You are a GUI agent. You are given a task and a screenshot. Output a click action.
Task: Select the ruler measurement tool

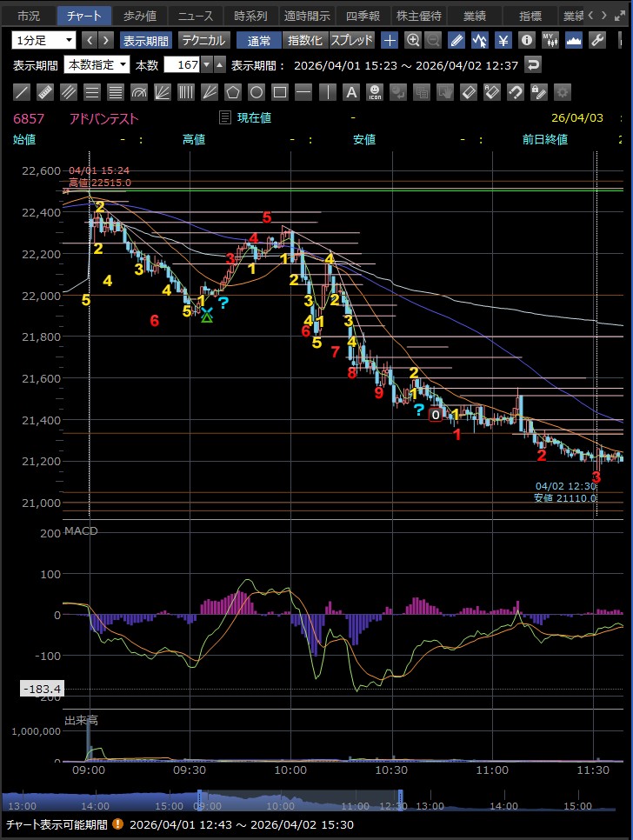tap(45, 92)
